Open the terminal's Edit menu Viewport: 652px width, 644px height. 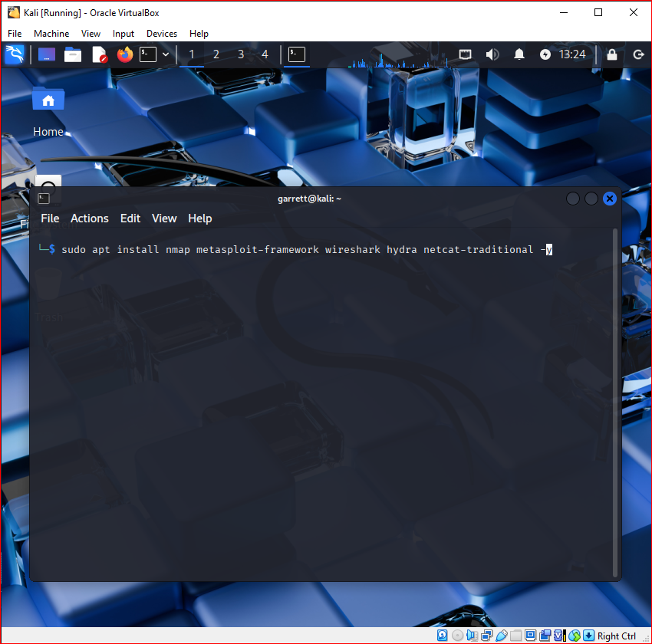[x=130, y=219]
